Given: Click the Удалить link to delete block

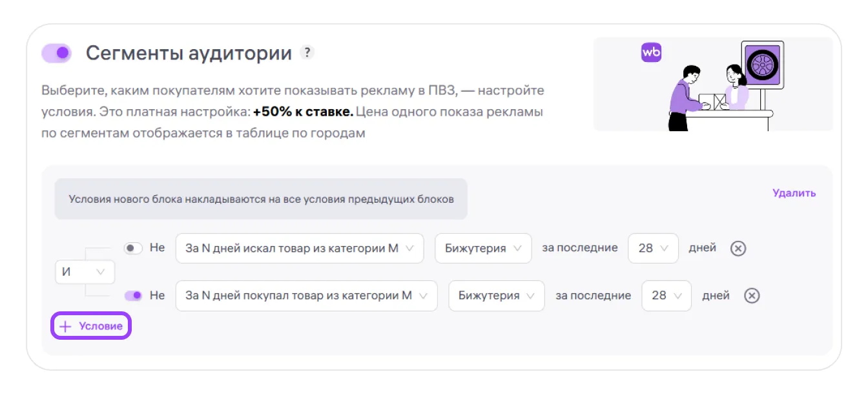Looking at the screenshot, I should [794, 193].
